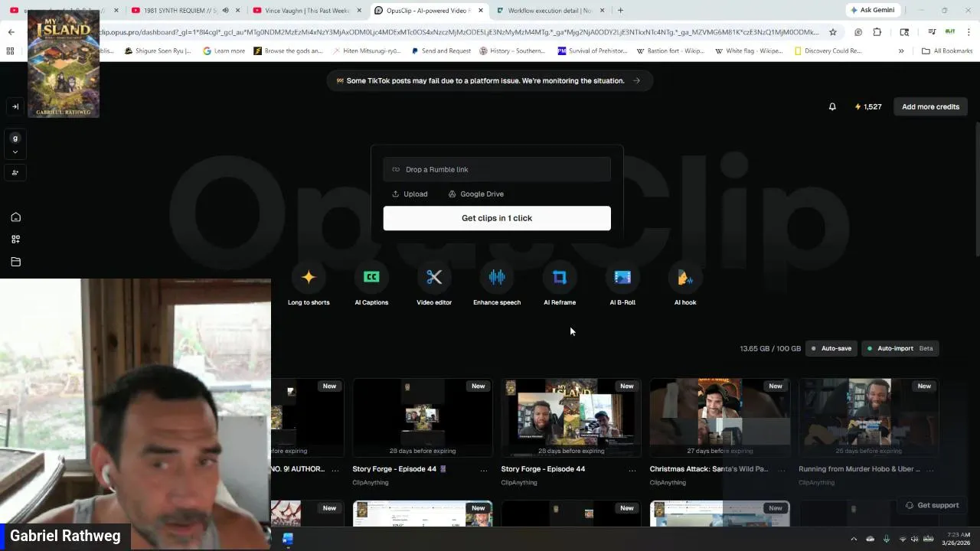Screen dimensions: 980x551
Task: Launch the Video editor tool
Action: [x=434, y=286]
